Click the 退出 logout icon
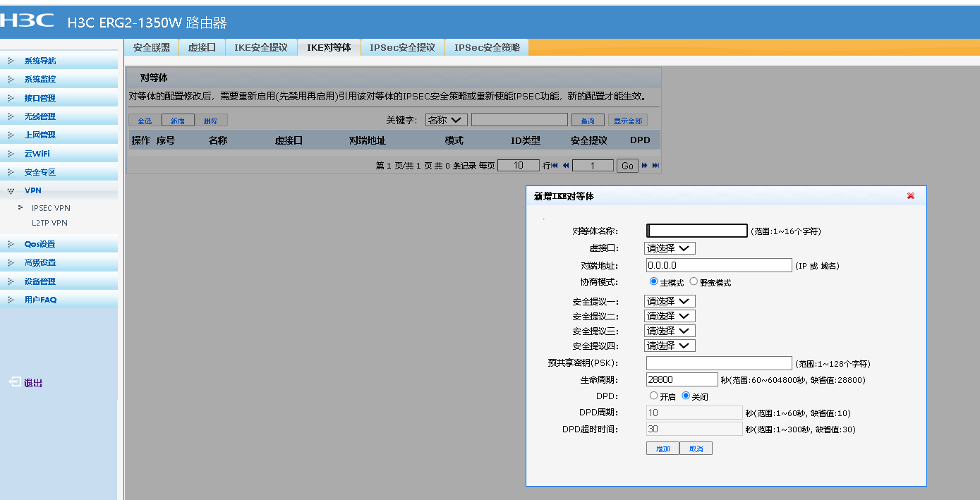This screenshot has width=980, height=500. 15,382
